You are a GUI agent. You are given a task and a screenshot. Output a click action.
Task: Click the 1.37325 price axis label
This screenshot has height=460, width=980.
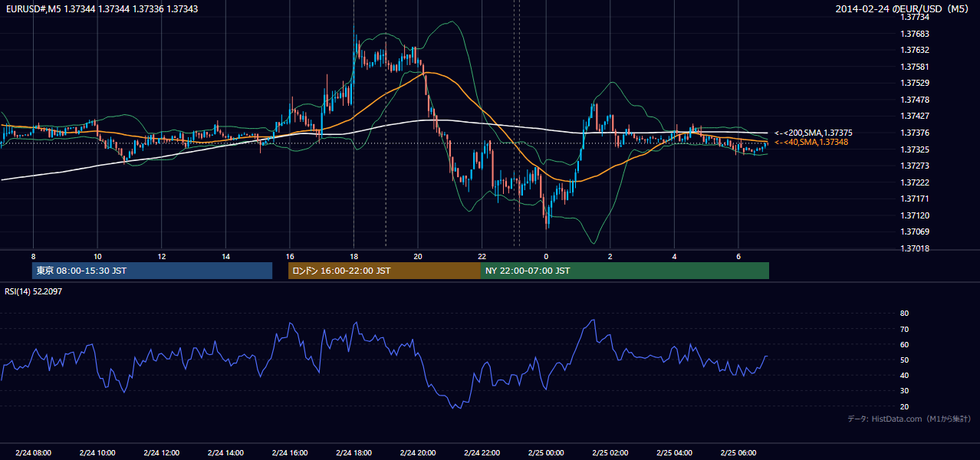point(915,149)
